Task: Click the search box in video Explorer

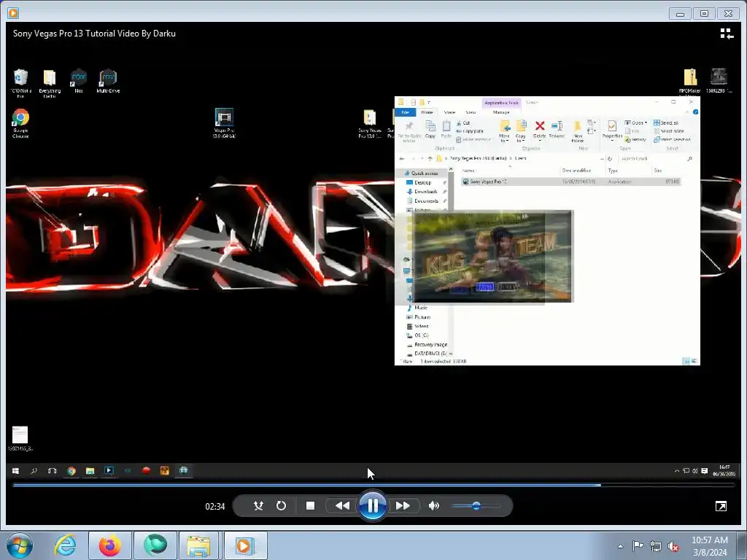Action: (655, 158)
